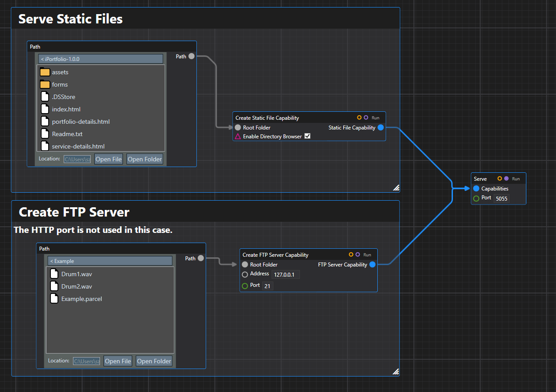556x392 pixels.
Task: Click the FTP Address field showing 127.0.0.1
Action: [x=287, y=274]
